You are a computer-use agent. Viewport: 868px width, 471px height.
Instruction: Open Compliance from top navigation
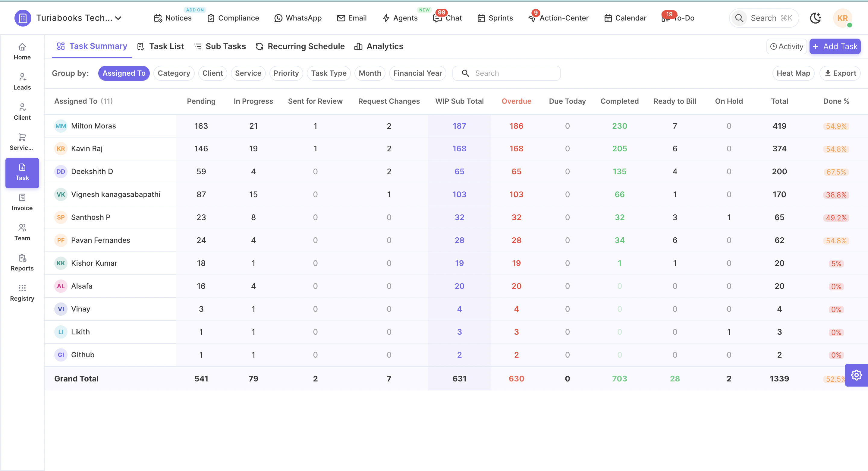coord(233,18)
